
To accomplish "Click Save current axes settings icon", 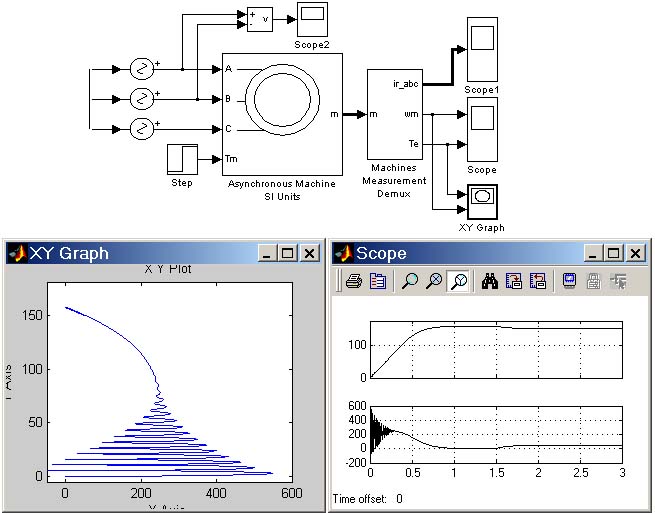I will coord(513,281).
